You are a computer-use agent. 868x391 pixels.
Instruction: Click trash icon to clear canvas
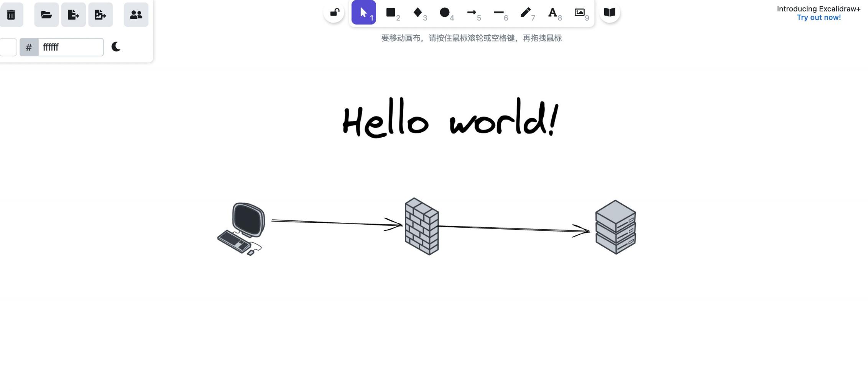tap(11, 15)
